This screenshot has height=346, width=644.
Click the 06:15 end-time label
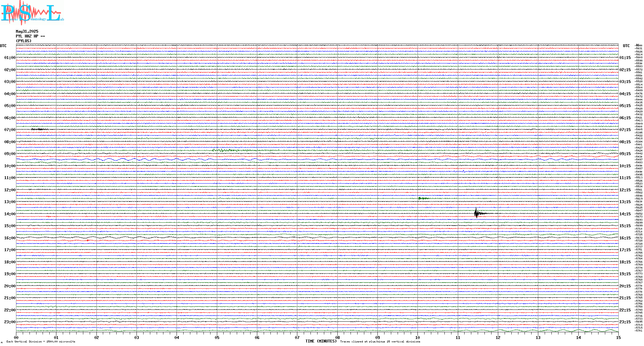click(x=625, y=118)
